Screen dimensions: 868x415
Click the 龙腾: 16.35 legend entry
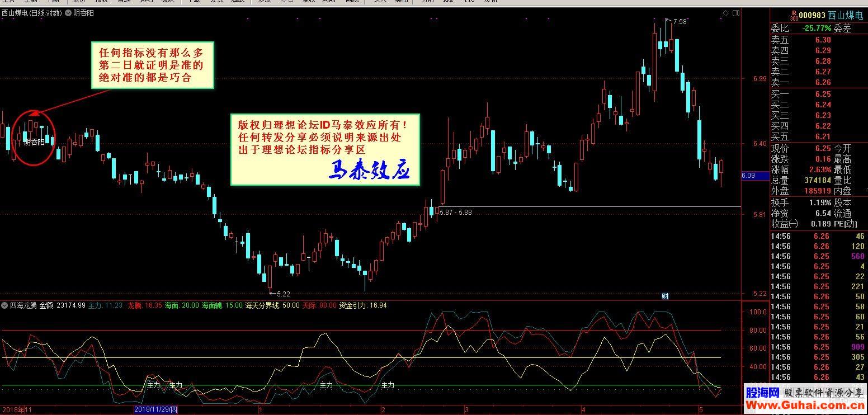(x=145, y=305)
